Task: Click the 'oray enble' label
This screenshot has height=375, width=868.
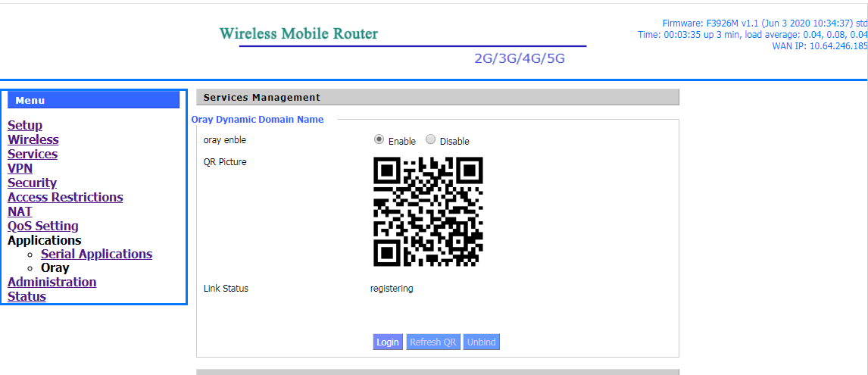Action: 225,140
